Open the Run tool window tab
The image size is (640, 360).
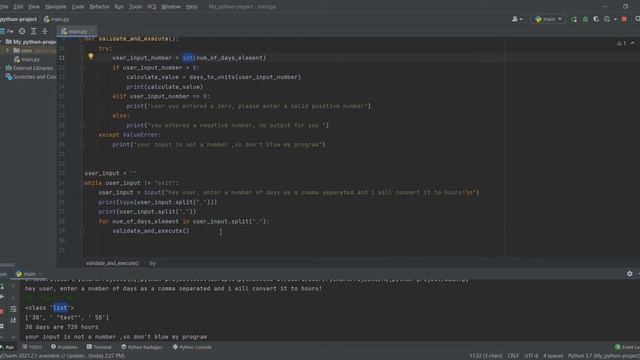click(x=7, y=347)
